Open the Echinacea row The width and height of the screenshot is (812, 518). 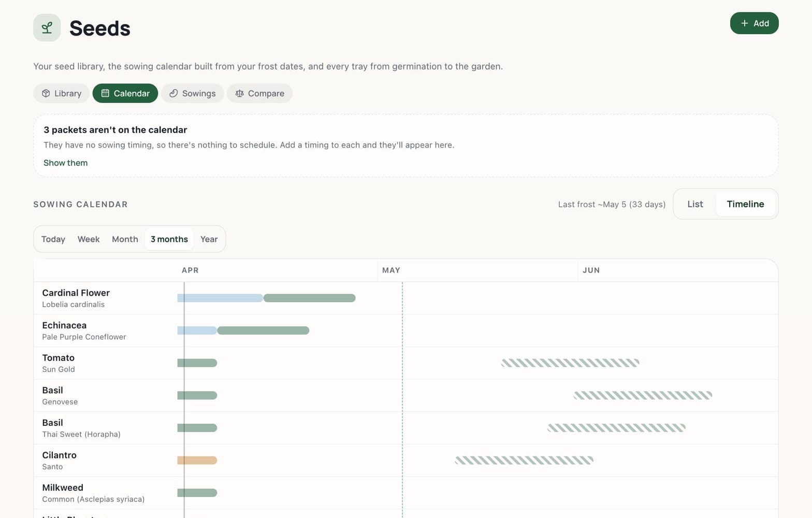(x=406, y=330)
